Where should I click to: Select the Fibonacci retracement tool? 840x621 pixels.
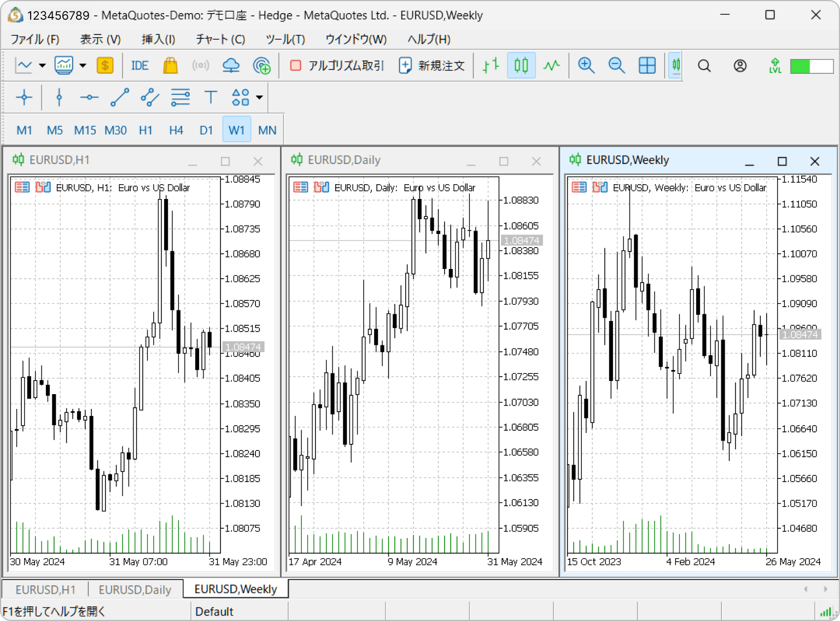coord(180,98)
